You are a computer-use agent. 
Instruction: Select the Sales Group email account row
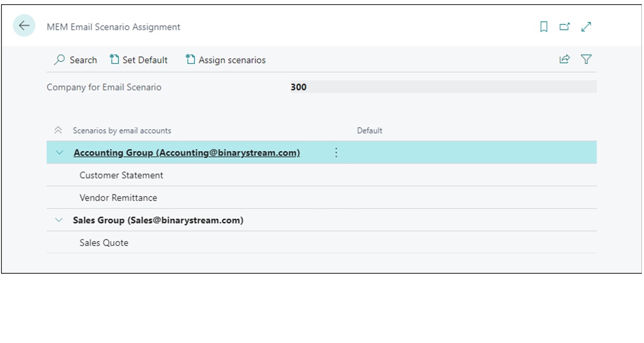[x=158, y=220]
